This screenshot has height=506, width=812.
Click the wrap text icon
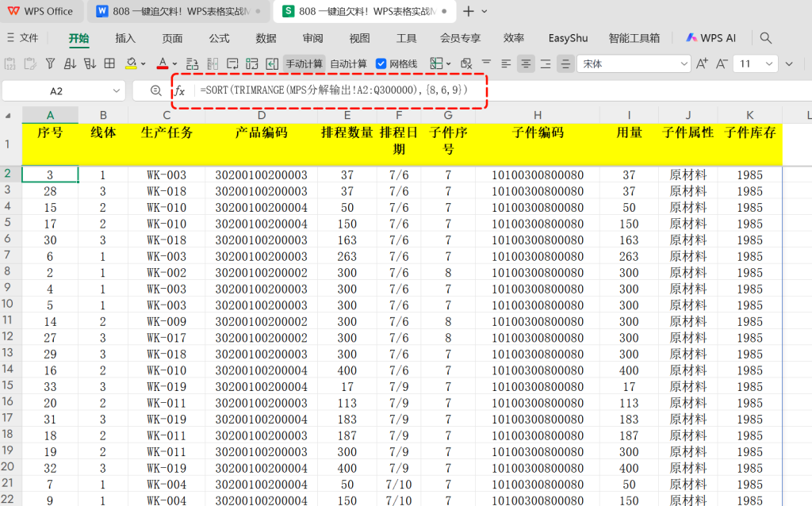232,63
